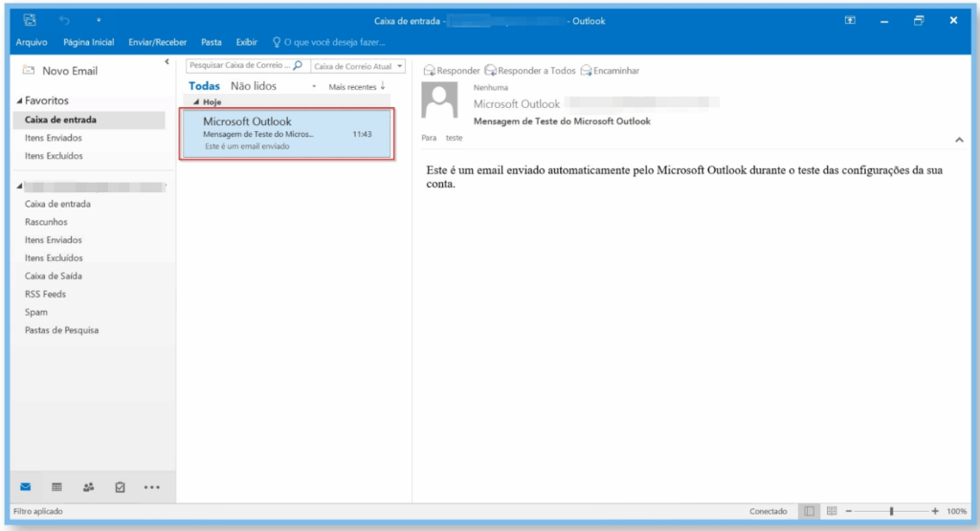Click the three dots navigation options

[x=151, y=486]
